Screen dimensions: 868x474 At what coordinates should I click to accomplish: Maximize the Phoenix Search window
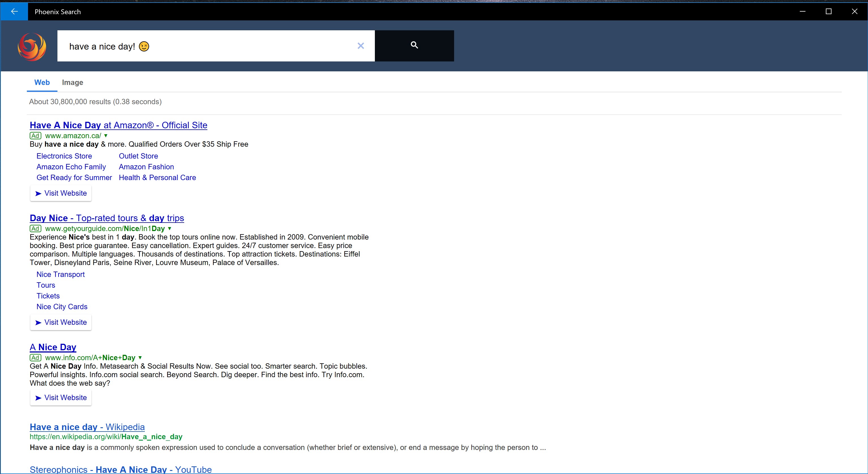(829, 11)
